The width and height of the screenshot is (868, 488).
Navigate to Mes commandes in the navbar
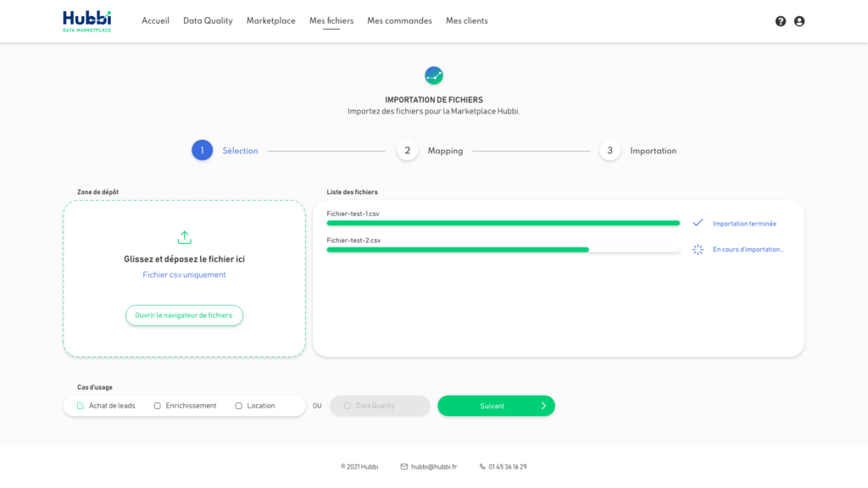(399, 21)
